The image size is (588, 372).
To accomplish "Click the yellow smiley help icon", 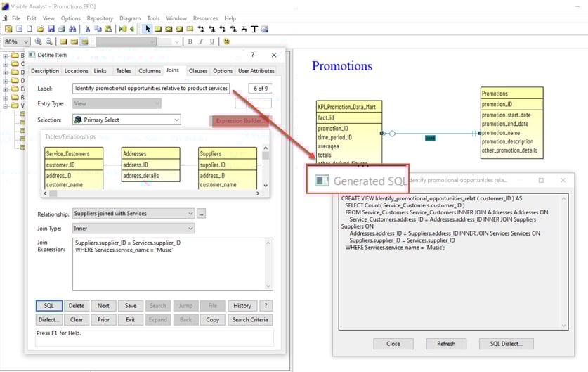I will (226, 41).
